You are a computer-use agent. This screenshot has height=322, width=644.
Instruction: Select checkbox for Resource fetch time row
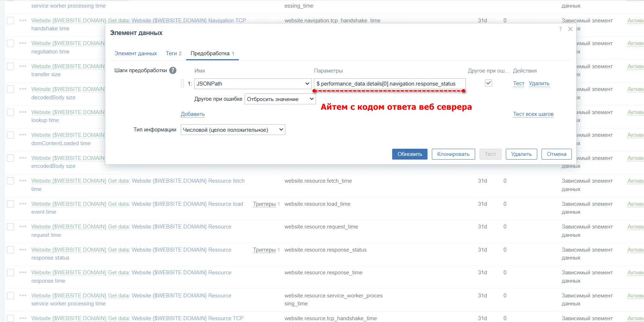click(11, 181)
